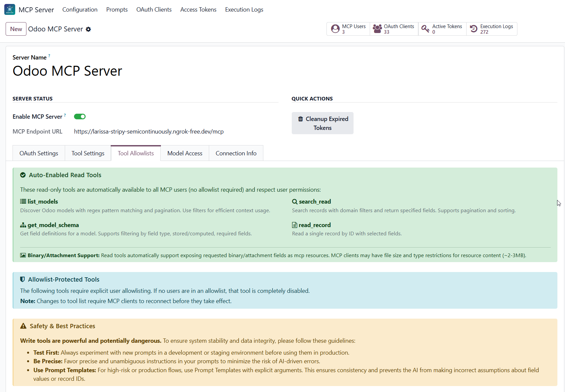This screenshot has width=565, height=392.
Task: Click the Active Tokens key icon
Action: tap(425, 29)
